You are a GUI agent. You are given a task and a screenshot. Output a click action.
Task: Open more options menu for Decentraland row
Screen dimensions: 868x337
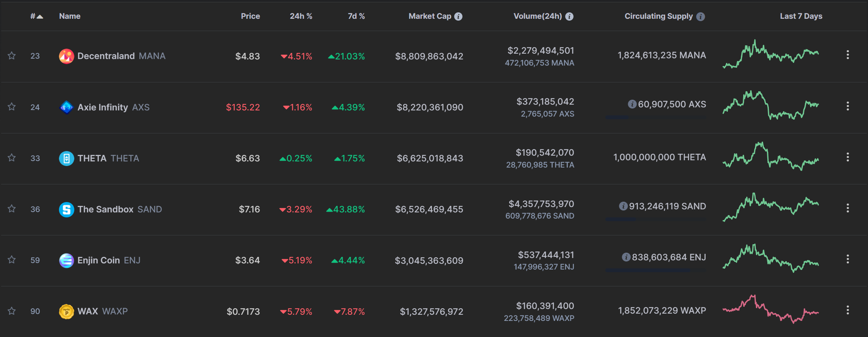(x=848, y=55)
